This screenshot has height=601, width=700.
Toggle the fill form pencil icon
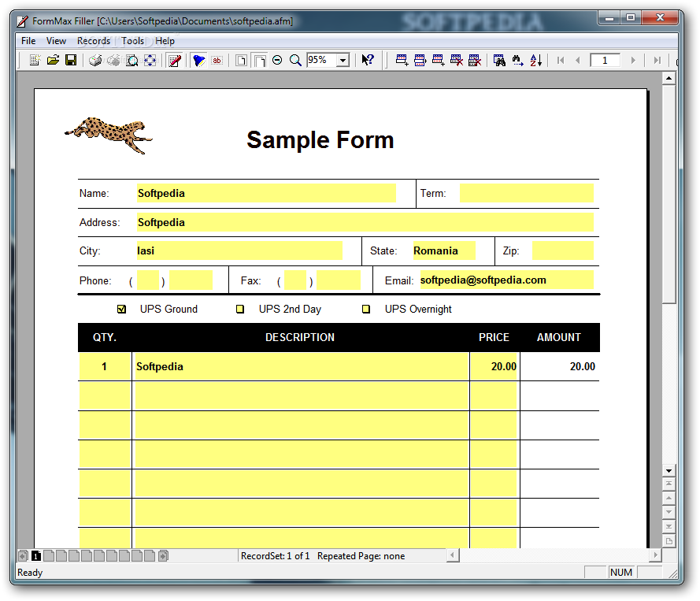pos(175,60)
